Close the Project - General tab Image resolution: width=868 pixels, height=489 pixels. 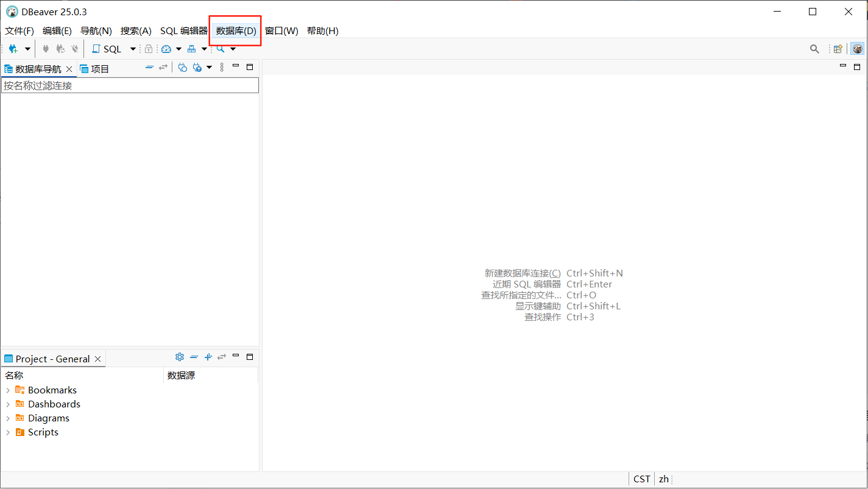[97, 359]
